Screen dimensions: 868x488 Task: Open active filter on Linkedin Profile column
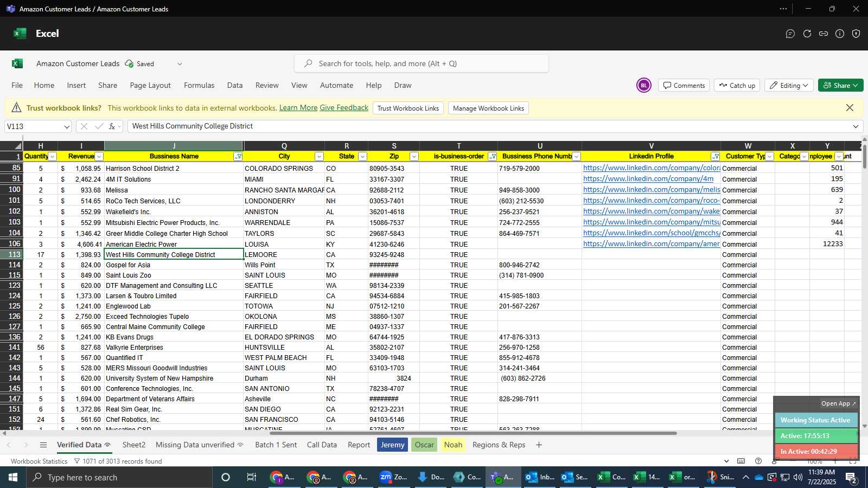click(715, 157)
